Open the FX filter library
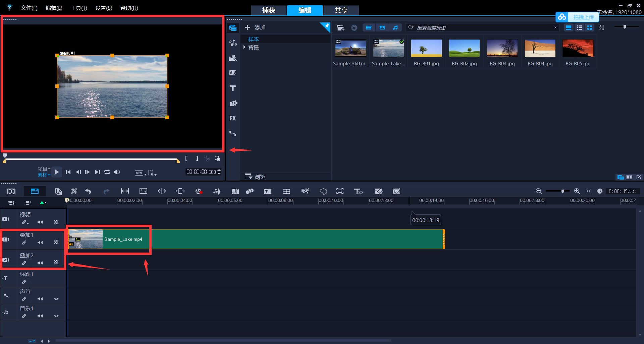The image size is (644, 344). tap(233, 118)
